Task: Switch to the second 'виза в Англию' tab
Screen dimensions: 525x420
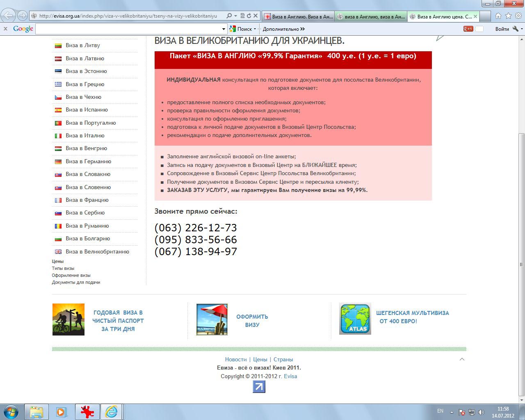Action: tap(371, 16)
